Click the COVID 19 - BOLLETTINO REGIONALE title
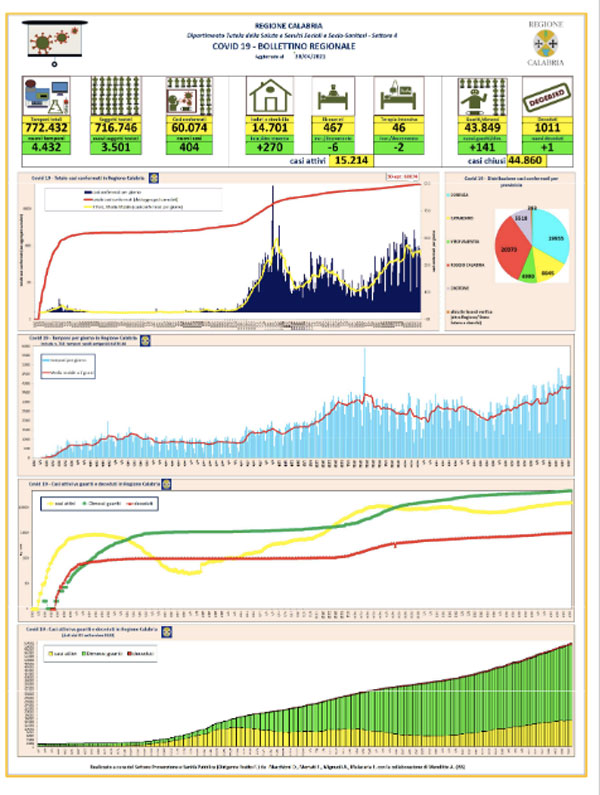 click(x=284, y=46)
